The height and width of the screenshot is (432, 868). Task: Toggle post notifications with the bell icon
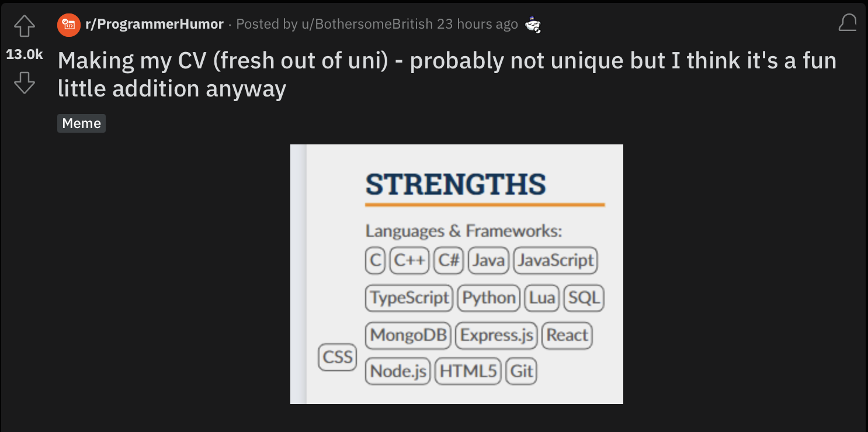pyautogui.click(x=848, y=23)
